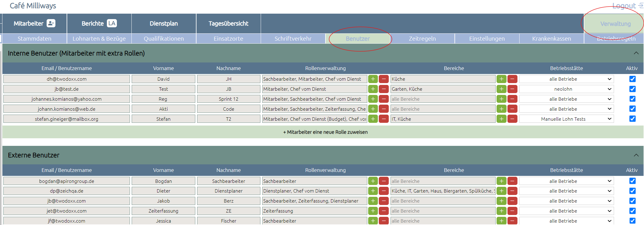644x225 pixels.
Task: Remove a Bereich from dp@zeichqa.de
Action: [x=512, y=191]
